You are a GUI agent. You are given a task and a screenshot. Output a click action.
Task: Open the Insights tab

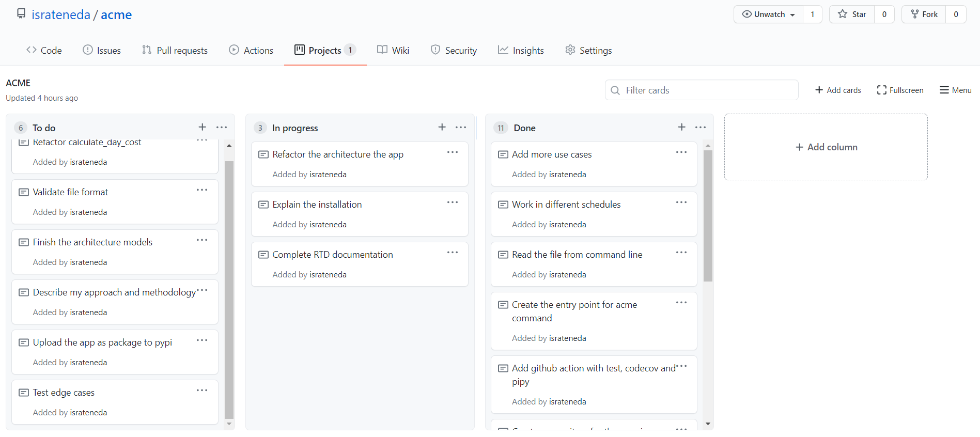pyautogui.click(x=521, y=50)
